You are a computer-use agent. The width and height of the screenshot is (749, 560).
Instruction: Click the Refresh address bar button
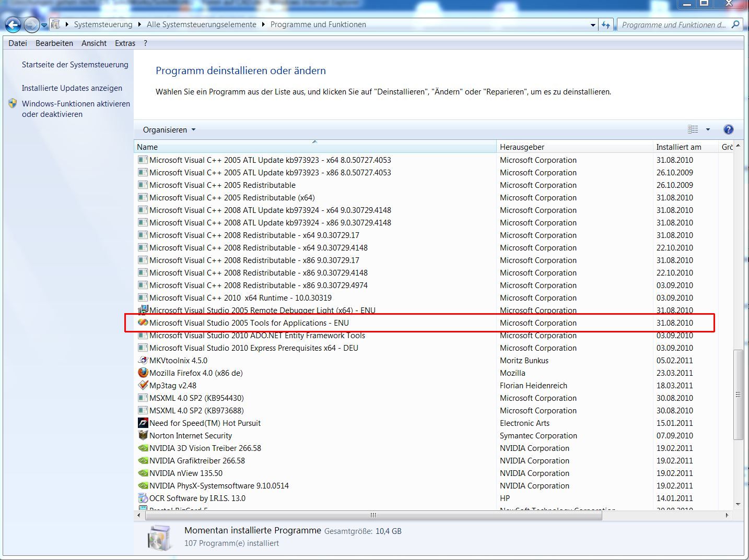coord(606,25)
